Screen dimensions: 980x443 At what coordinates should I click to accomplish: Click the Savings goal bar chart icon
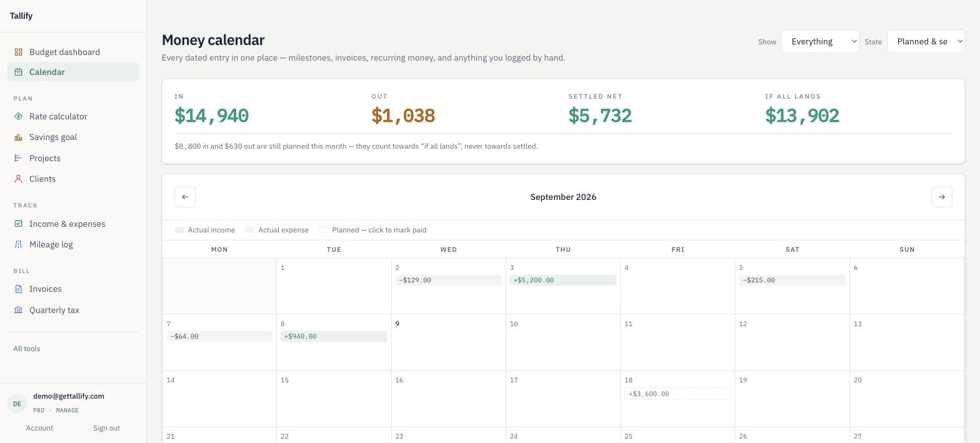click(19, 137)
